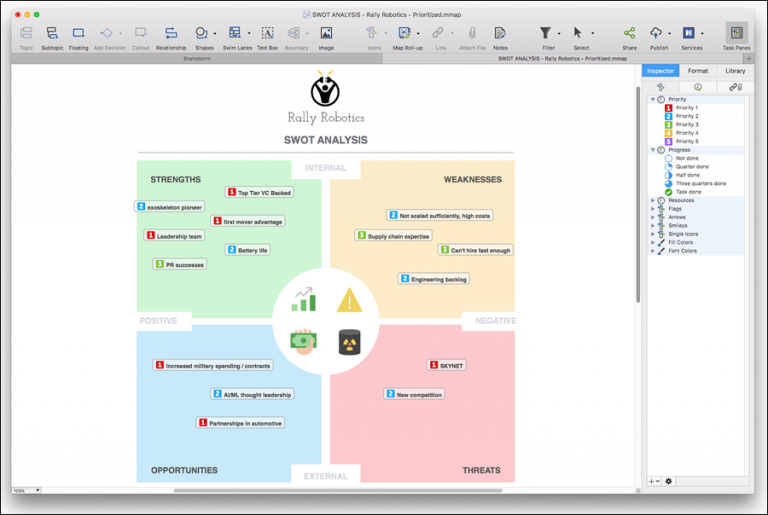This screenshot has width=768, height=515.
Task: Switch to the Brainstorm document tab
Action: (x=196, y=59)
